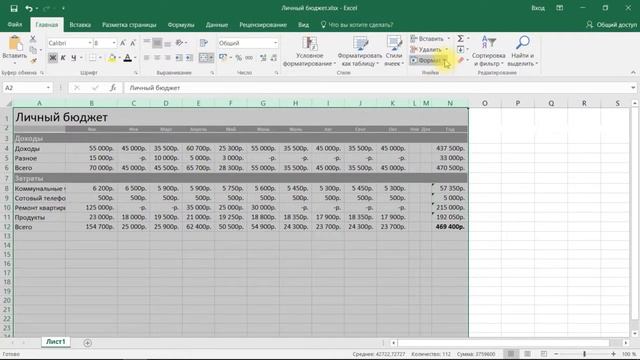Switch to the Формулы tab

[181, 25]
